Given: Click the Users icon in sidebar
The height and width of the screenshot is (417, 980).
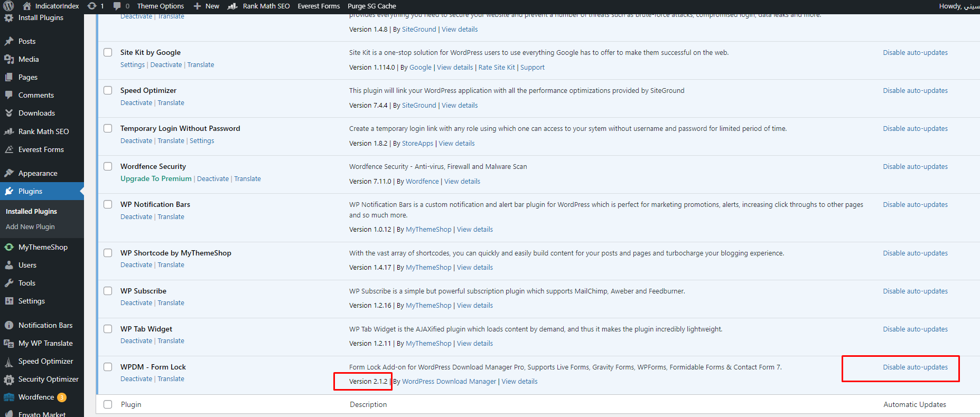Looking at the screenshot, I should pos(9,265).
